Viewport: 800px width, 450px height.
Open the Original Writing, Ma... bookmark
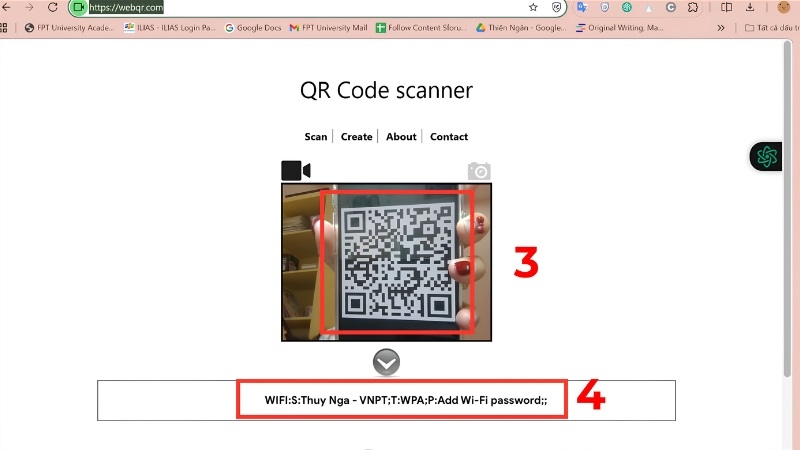point(619,28)
